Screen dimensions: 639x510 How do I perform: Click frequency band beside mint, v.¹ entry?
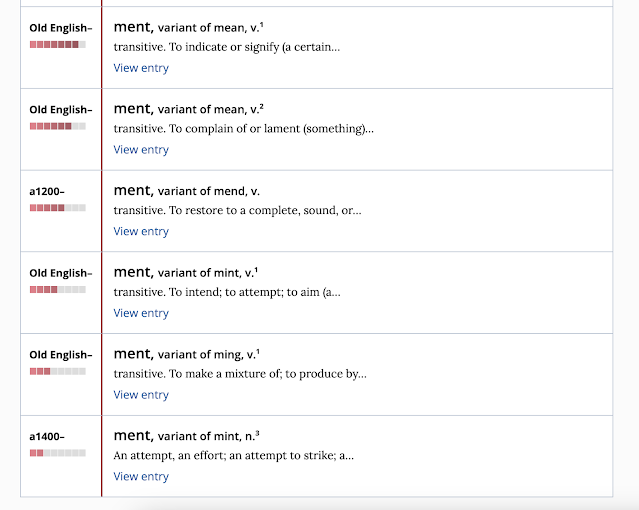(x=57, y=289)
